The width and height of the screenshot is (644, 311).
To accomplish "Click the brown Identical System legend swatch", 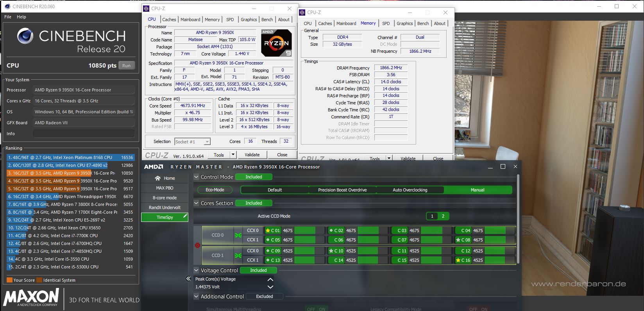I will click(39, 280).
